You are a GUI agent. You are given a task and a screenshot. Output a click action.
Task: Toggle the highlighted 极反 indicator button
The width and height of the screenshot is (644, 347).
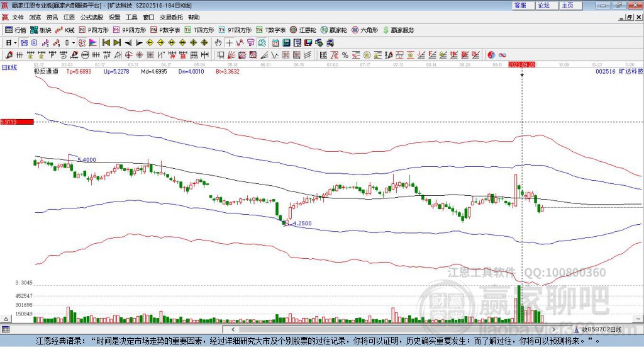(x=82, y=43)
